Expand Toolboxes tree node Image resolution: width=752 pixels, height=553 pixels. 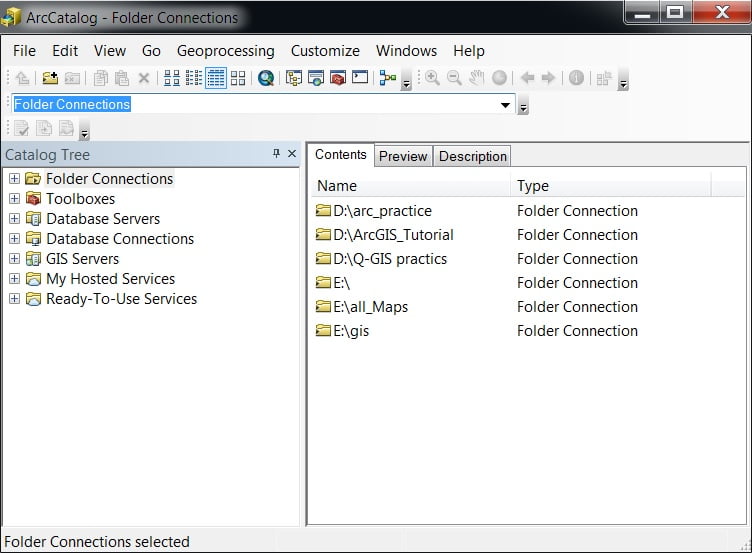click(14, 199)
